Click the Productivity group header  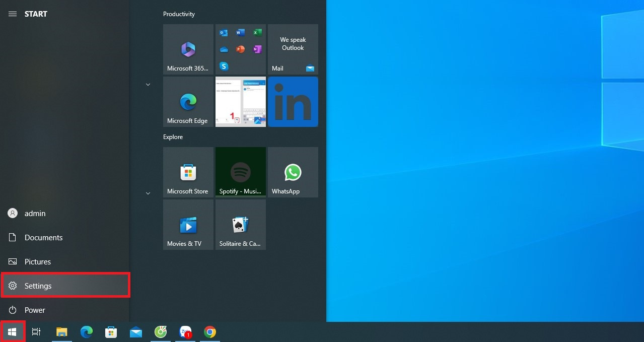pos(179,14)
